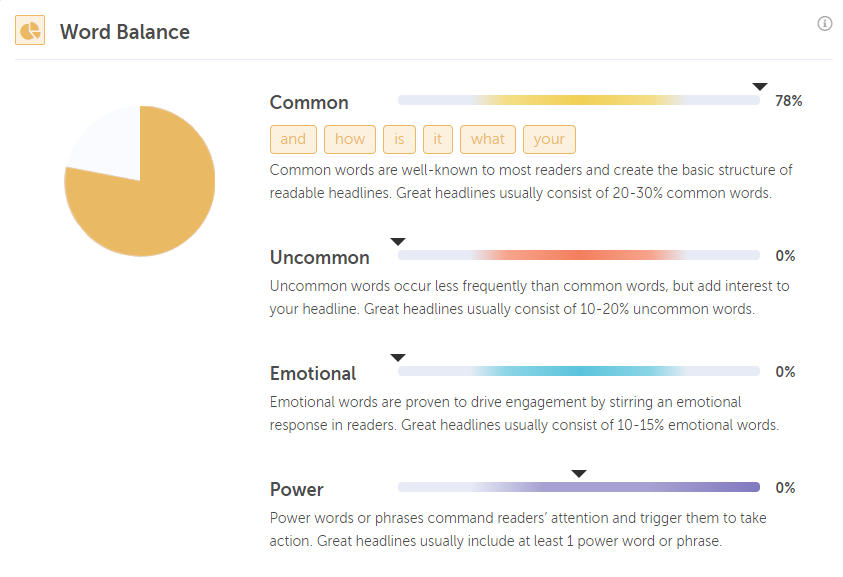The image size is (843, 577).
Task: Choose the "what" word tag
Action: click(x=488, y=139)
